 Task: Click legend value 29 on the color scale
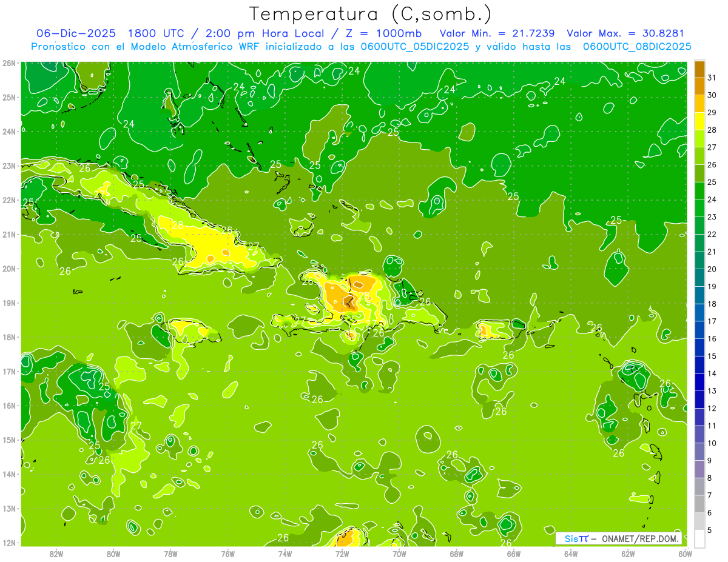[x=712, y=112]
